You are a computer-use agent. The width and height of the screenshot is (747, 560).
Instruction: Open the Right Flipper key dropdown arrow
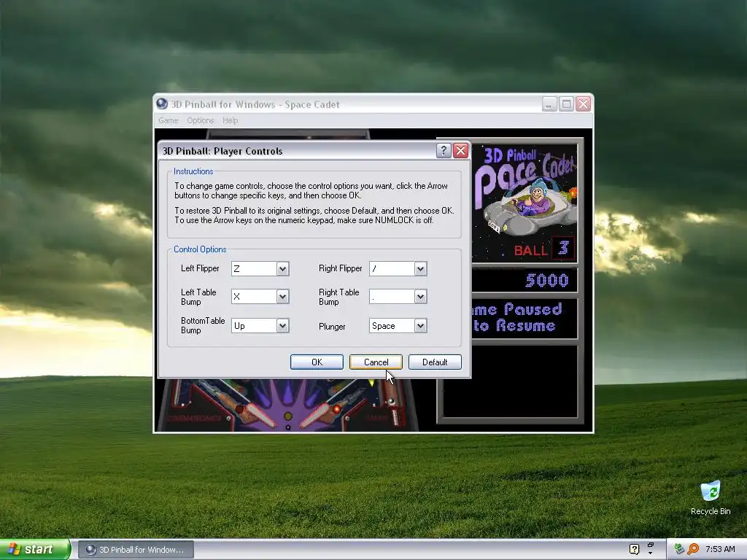[x=420, y=268]
